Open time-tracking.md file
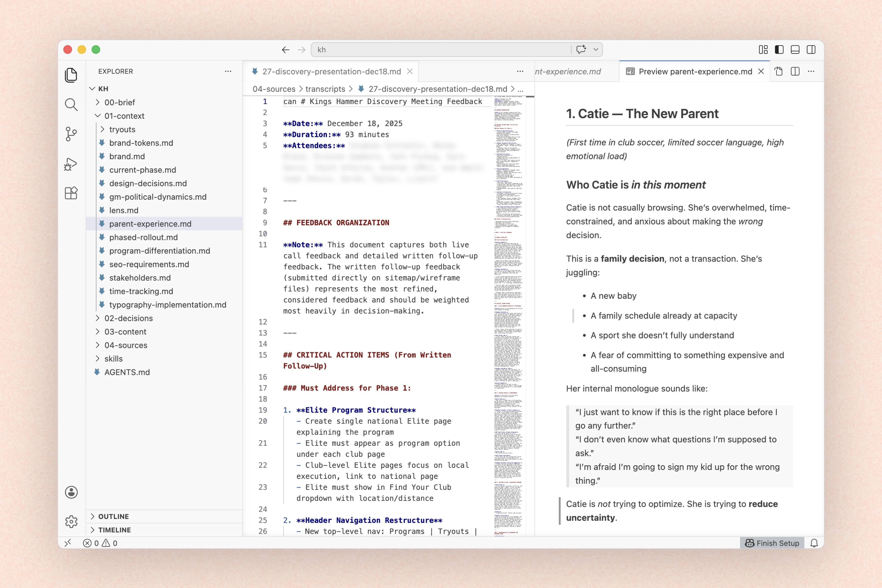 point(164,291)
